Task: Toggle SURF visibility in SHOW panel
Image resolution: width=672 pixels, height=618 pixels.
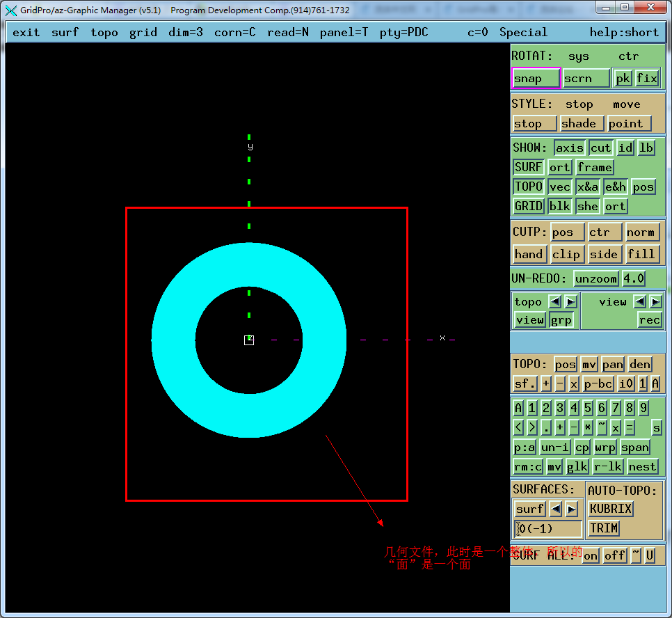Action: [x=529, y=167]
